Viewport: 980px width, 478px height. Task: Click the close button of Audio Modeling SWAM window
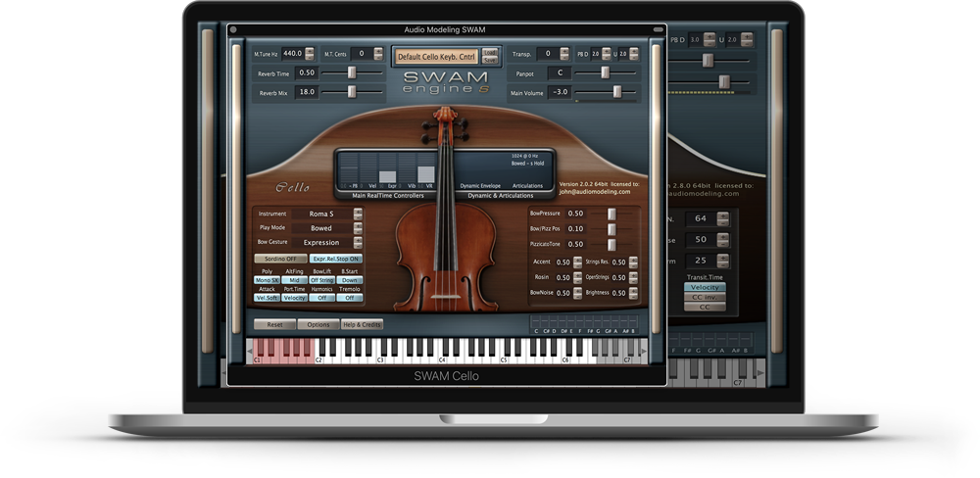tap(233, 29)
